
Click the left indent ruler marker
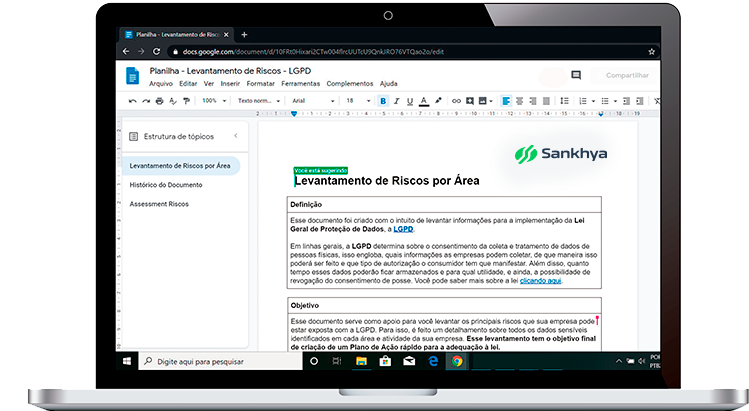pos(294,114)
